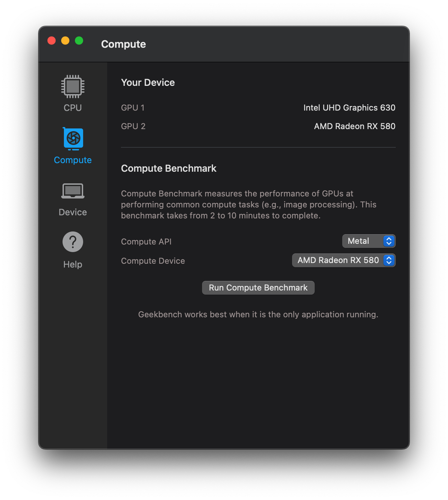Image resolution: width=448 pixels, height=500 pixels.
Task: Click the benchmark description paragraph
Action: click(x=249, y=205)
